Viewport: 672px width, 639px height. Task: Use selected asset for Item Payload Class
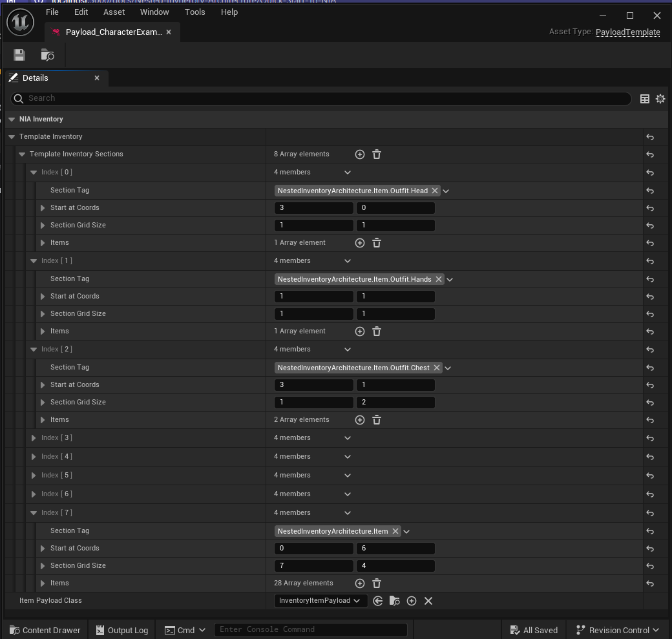(378, 600)
